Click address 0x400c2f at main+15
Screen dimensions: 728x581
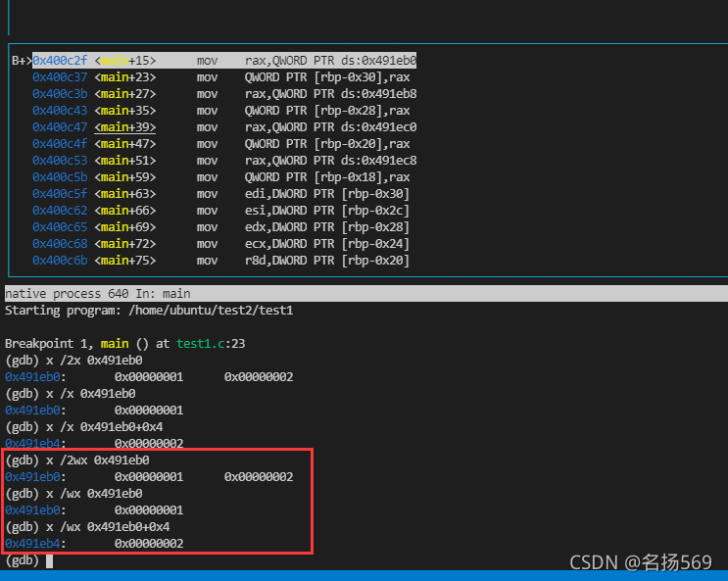click(60, 61)
